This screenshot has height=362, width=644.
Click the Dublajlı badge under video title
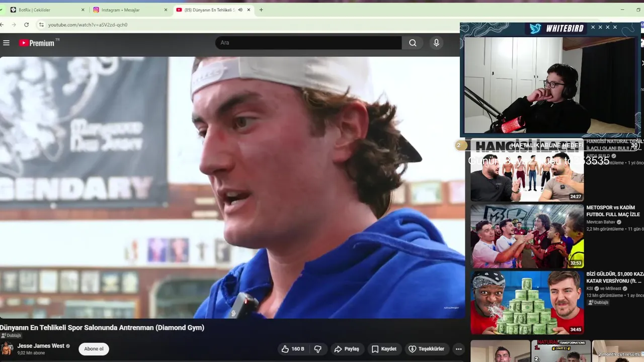click(11, 335)
